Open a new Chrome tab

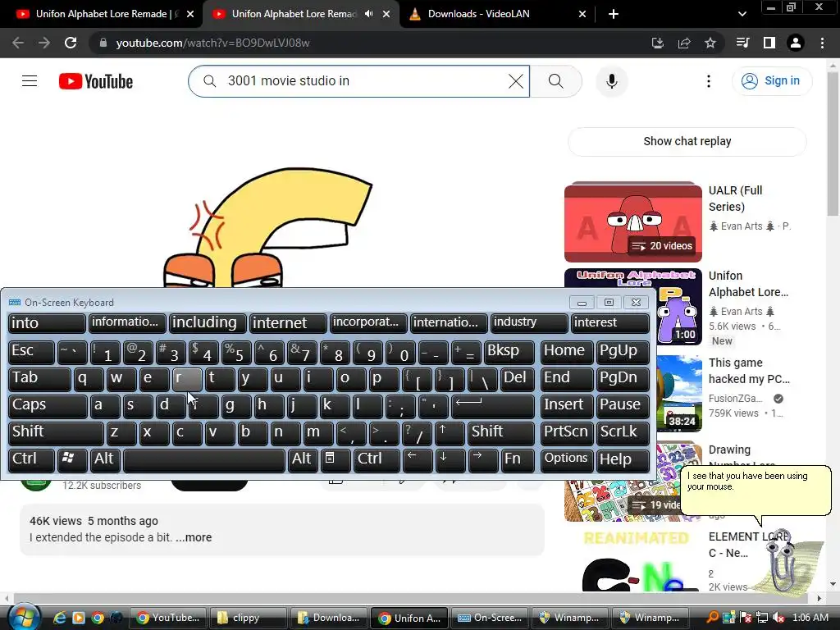tap(614, 14)
